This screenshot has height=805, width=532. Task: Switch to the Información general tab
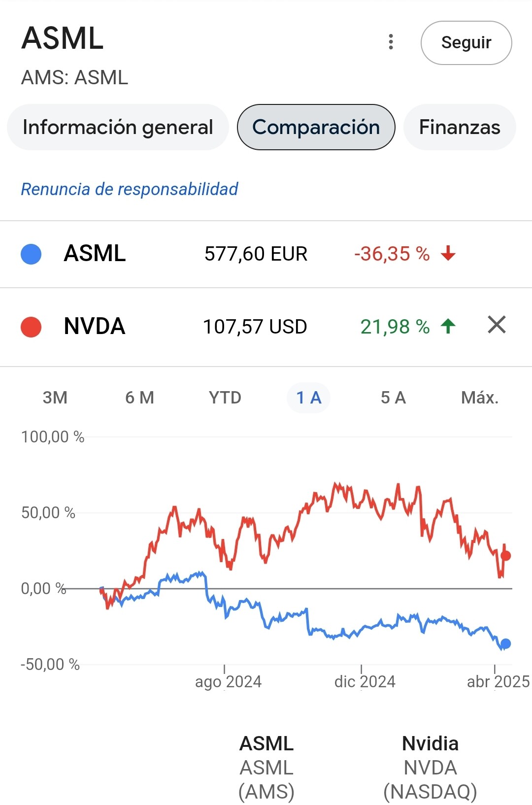coord(118,127)
